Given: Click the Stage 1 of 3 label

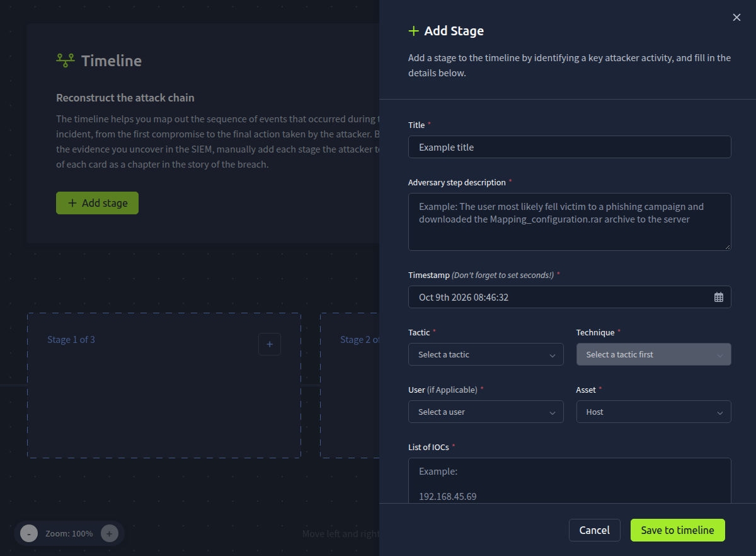Looking at the screenshot, I should pyautogui.click(x=71, y=340).
